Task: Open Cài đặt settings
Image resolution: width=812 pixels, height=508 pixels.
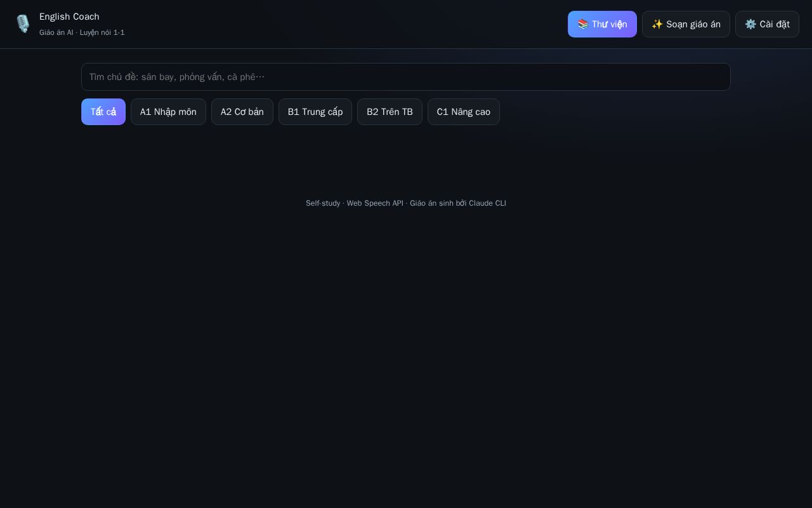Action: pyautogui.click(x=767, y=24)
